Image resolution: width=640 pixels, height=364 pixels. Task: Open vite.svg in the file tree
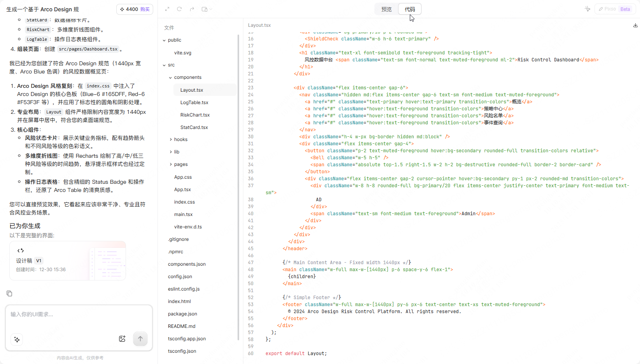pos(183,53)
